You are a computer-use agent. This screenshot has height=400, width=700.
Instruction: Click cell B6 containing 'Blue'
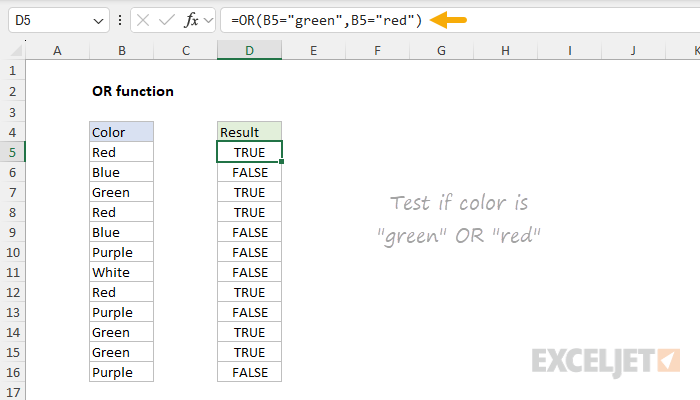pyautogui.click(x=121, y=172)
